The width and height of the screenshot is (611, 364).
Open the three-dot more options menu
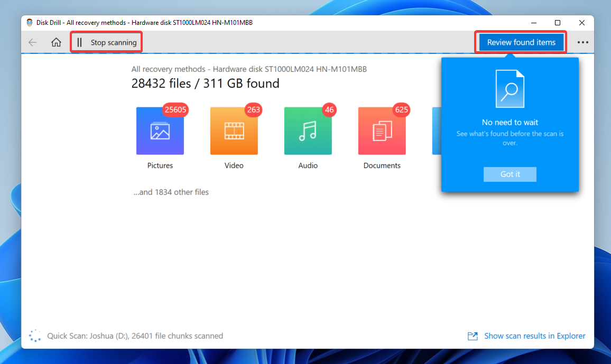582,42
